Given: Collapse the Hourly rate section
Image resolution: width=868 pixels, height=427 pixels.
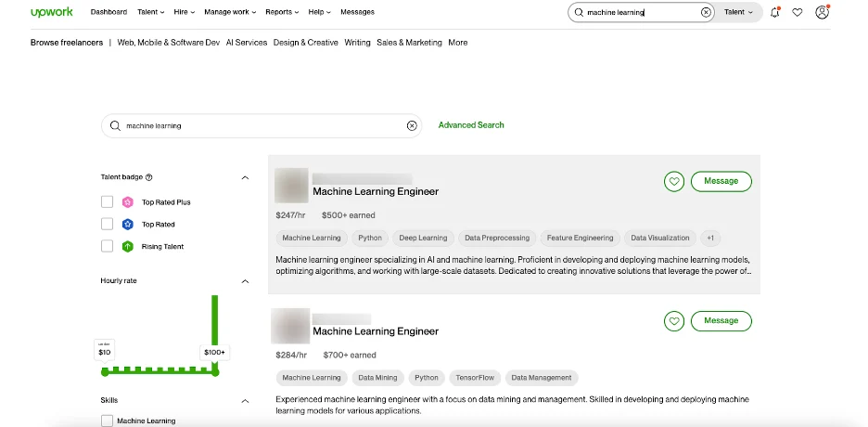Looking at the screenshot, I should coord(245,281).
